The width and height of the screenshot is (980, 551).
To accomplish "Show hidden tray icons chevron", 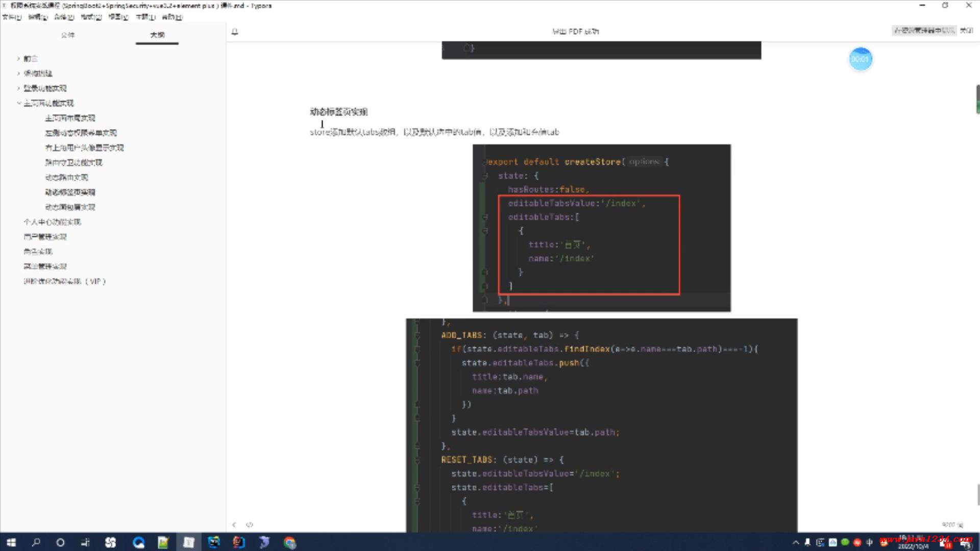I will coord(795,542).
